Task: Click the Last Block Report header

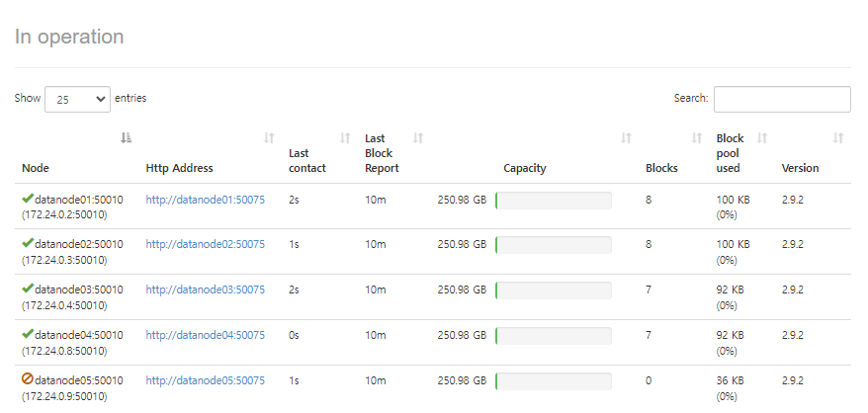Action: 382,153
